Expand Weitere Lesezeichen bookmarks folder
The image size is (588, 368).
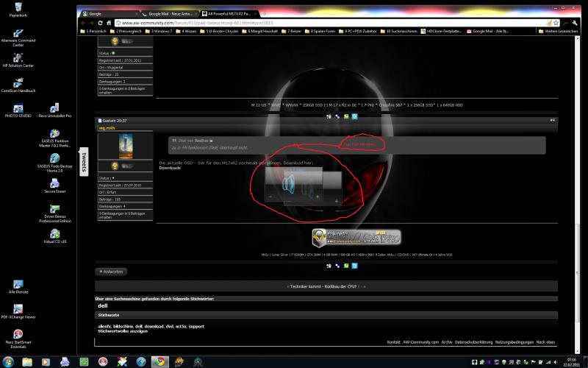558,31
